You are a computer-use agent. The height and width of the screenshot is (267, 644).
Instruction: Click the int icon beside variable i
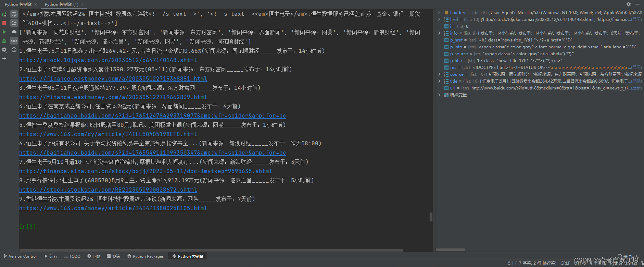click(446, 26)
